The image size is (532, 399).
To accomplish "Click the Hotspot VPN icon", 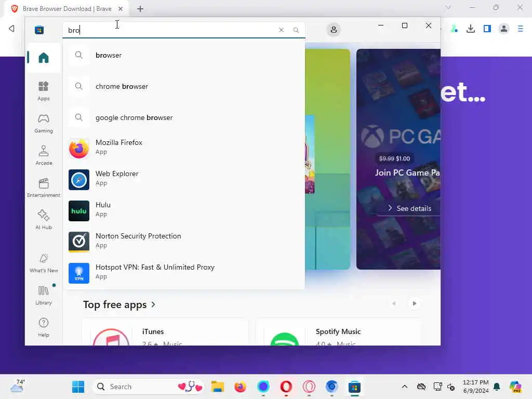I will (79, 273).
